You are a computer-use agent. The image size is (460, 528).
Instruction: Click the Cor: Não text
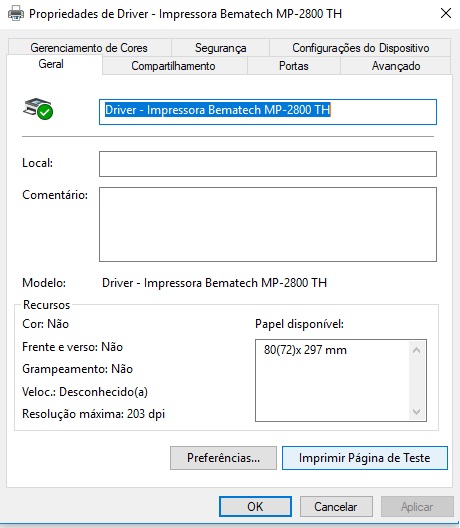pos(45,324)
